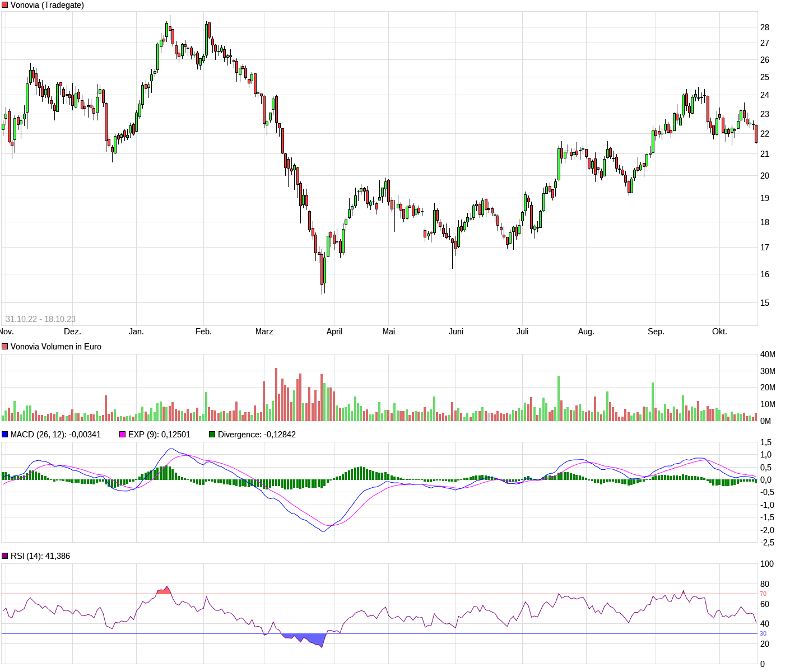Click the Juli month label
Image resolution: width=790 pixels, height=672 pixels.
[x=522, y=332]
